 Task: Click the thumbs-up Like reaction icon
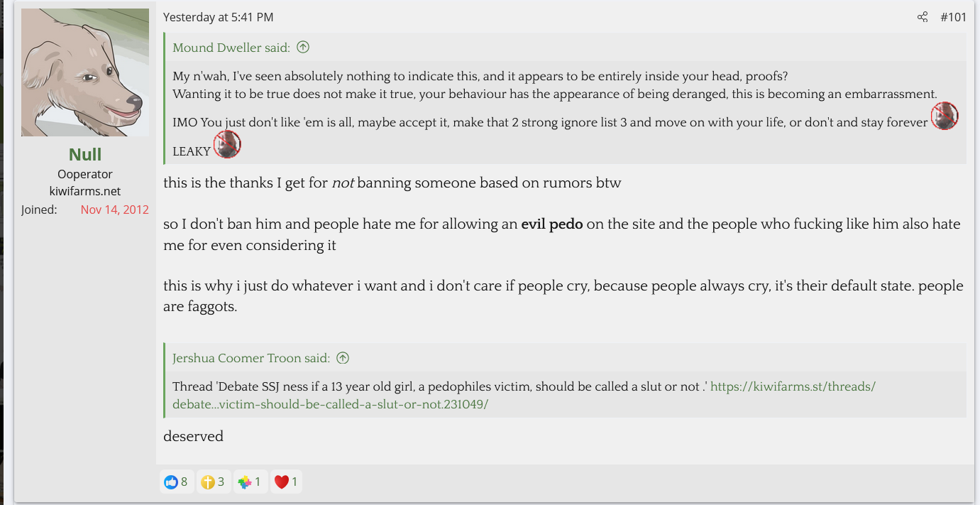point(171,482)
